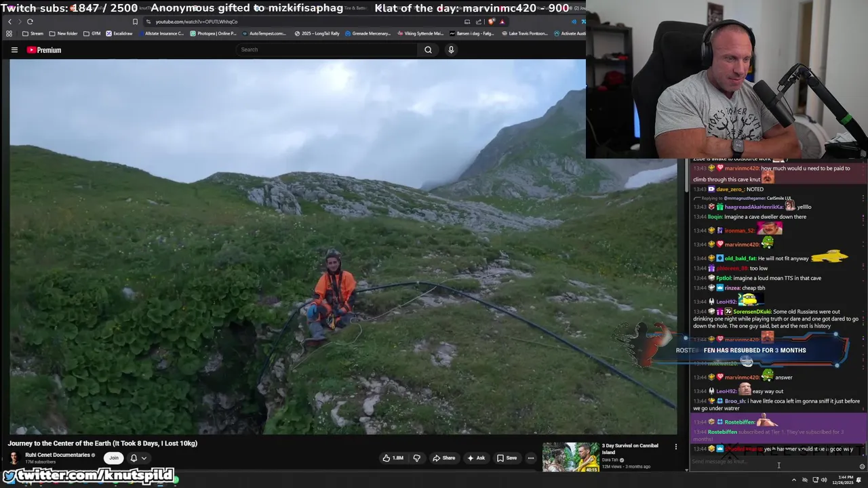Open the Stream bookmark folder
This screenshot has width=868, height=488.
(33, 33)
